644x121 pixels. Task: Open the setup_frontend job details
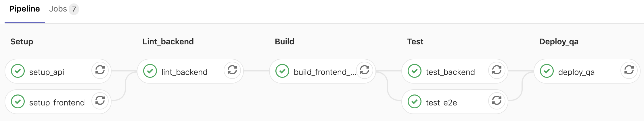tap(57, 103)
